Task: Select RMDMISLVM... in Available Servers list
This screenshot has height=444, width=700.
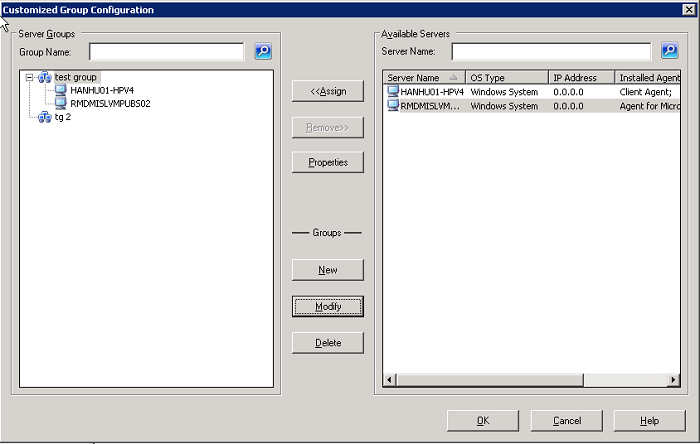Action: click(x=430, y=106)
